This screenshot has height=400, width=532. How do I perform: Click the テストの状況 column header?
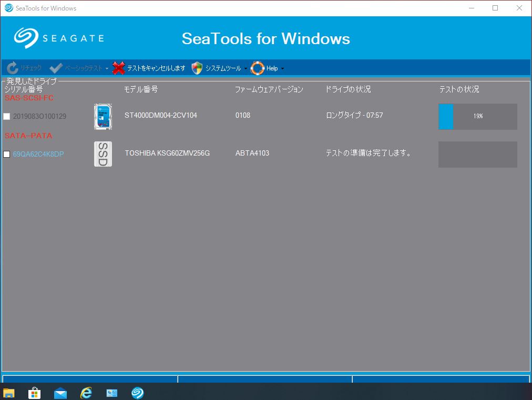pos(459,89)
